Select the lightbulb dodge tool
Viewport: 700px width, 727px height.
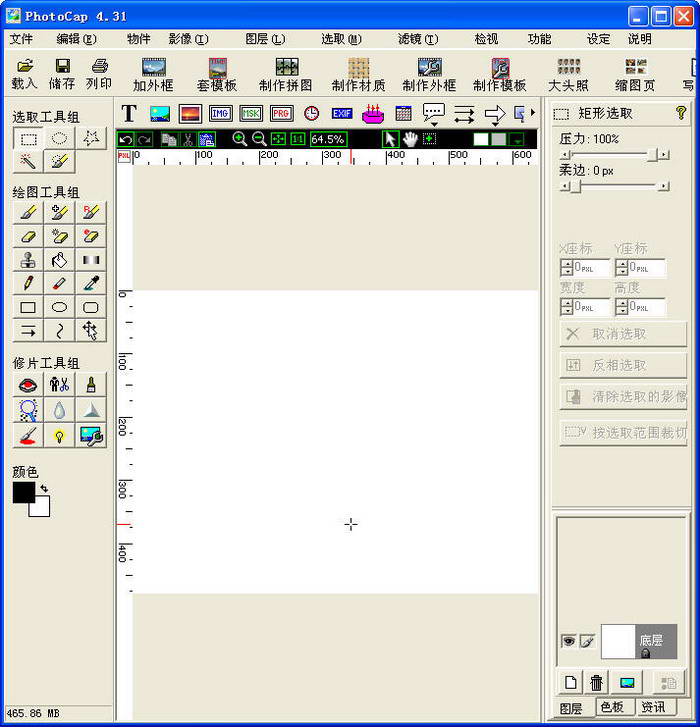coord(59,436)
